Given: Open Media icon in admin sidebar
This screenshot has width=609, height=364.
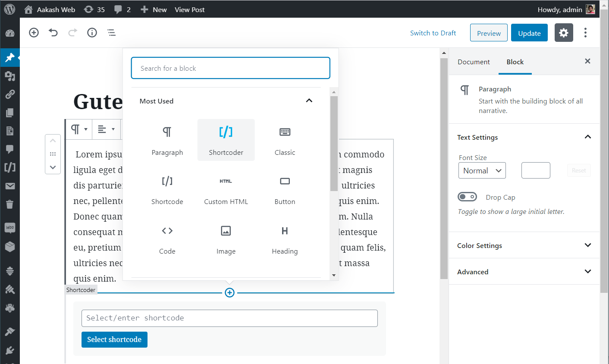Looking at the screenshot, I should (x=10, y=76).
